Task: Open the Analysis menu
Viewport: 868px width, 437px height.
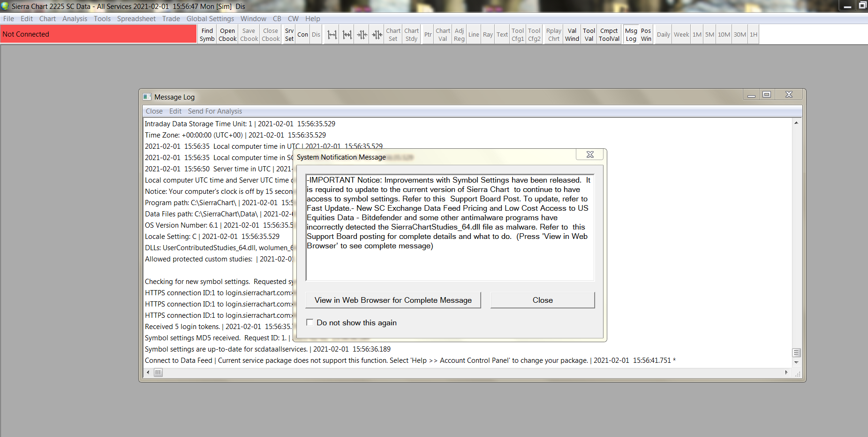Action: click(75, 19)
